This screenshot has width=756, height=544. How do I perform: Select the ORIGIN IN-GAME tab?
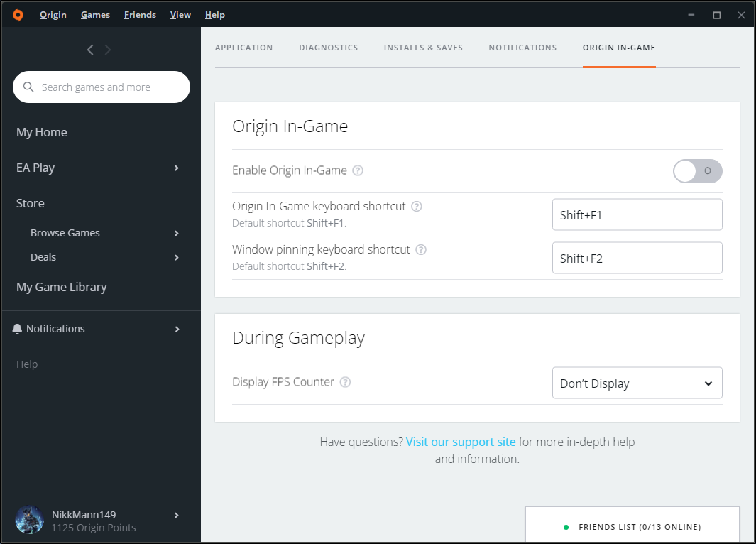pos(619,48)
